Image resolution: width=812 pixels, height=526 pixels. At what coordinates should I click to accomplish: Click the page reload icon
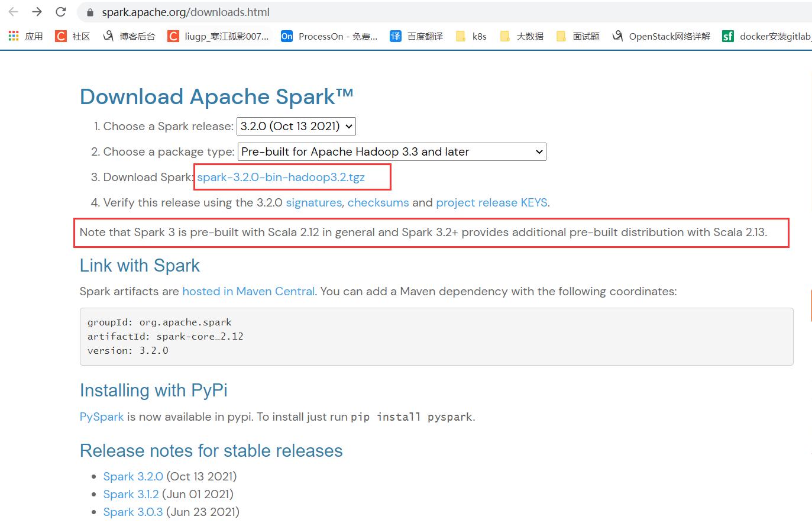[61, 12]
